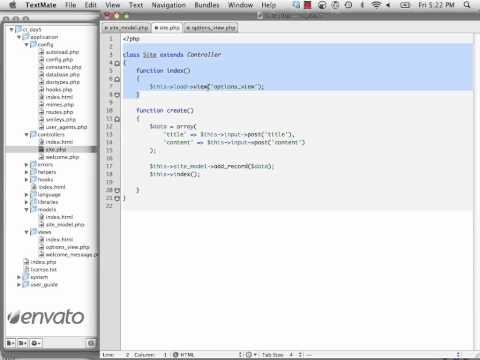Switch to the options_view.php tab
Image resolution: width=480 pixels, height=360 pixels.
tap(211, 28)
